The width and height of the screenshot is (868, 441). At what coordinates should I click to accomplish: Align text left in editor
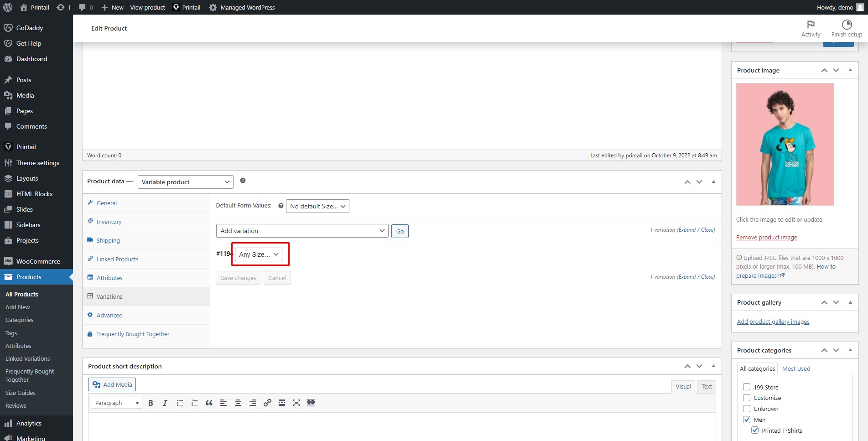223,403
